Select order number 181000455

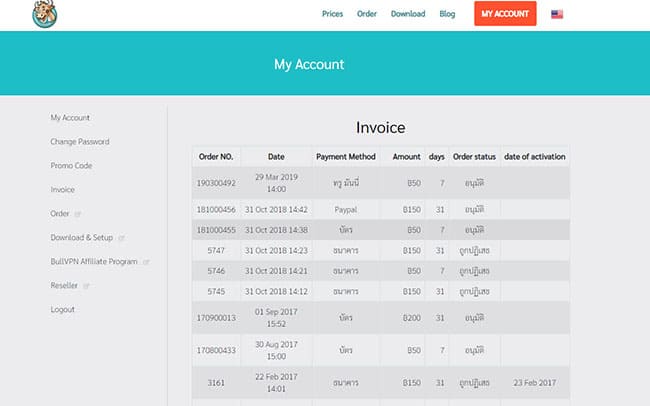click(216, 230)
